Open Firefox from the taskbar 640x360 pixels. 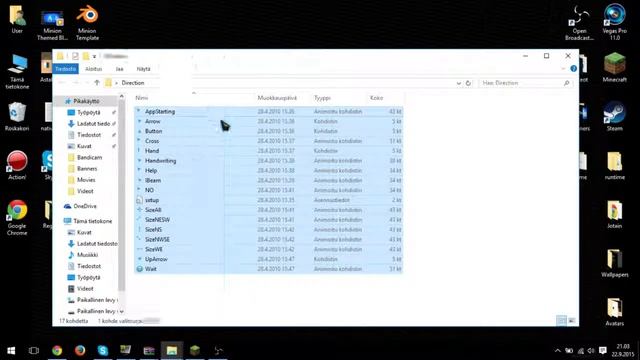pyautogui.click(x=80, y=351)
